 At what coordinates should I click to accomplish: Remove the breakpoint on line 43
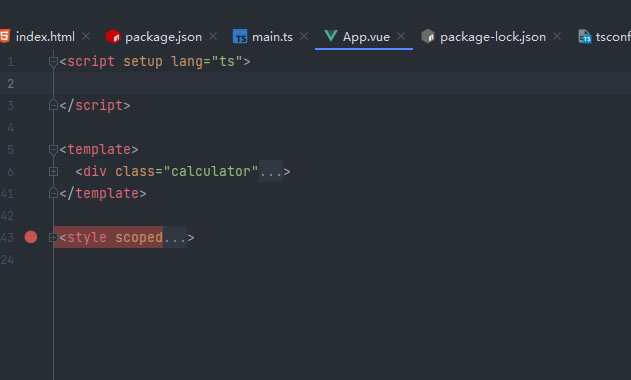point(31,237)
